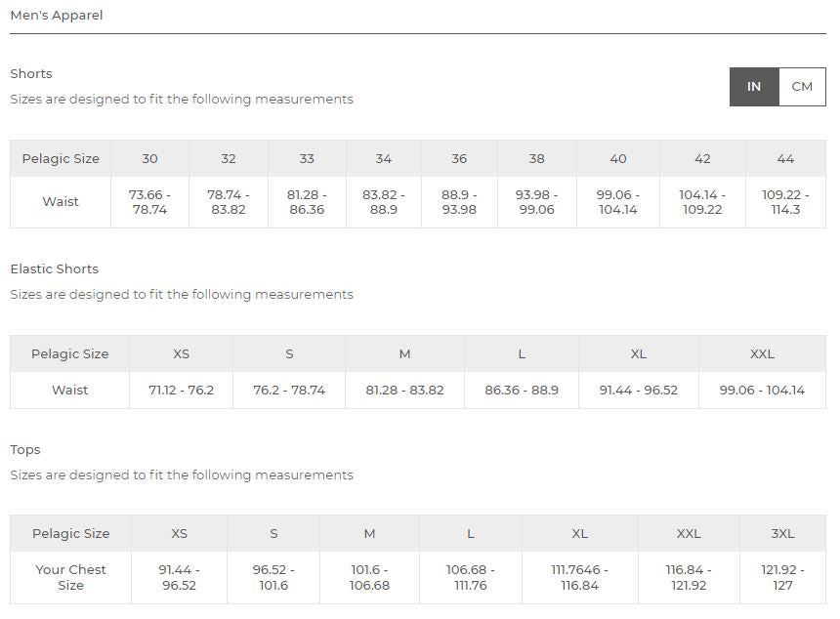Select size 44 header in Shorts table
The width and height of the screenshot is (840, 619).
[x=785, y=159]
